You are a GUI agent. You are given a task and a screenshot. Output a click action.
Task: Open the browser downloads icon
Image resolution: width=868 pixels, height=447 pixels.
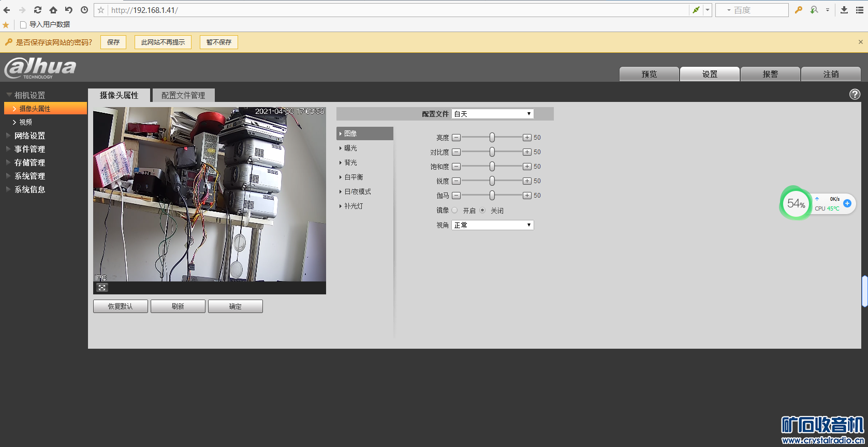[844, 10]
